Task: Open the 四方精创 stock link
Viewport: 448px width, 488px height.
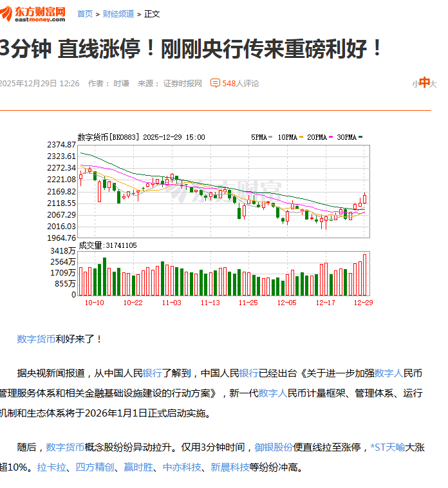Action: coord(95,467)
